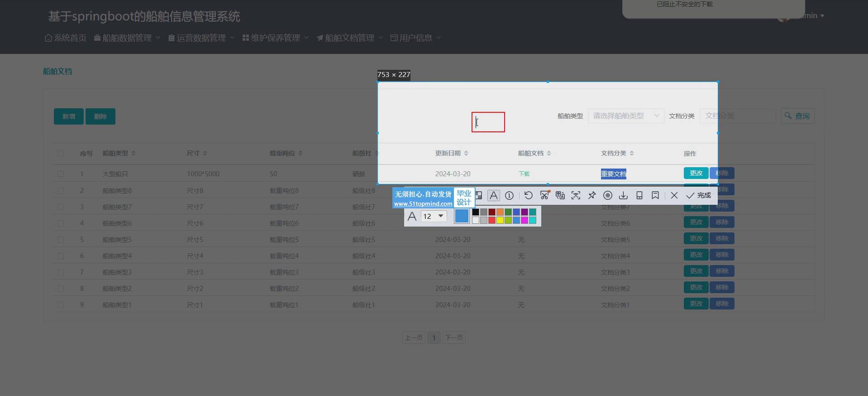Cancel the screenshot with the X icon

tap(674, 195)
